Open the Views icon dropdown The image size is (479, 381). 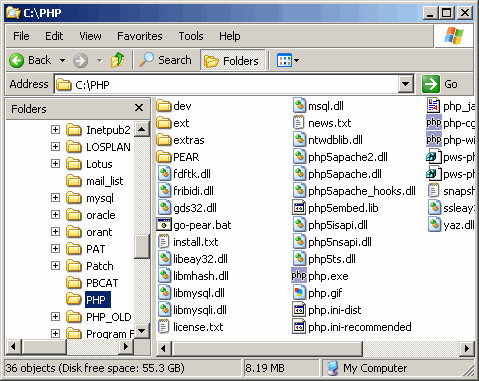click(x=288, y=60)
